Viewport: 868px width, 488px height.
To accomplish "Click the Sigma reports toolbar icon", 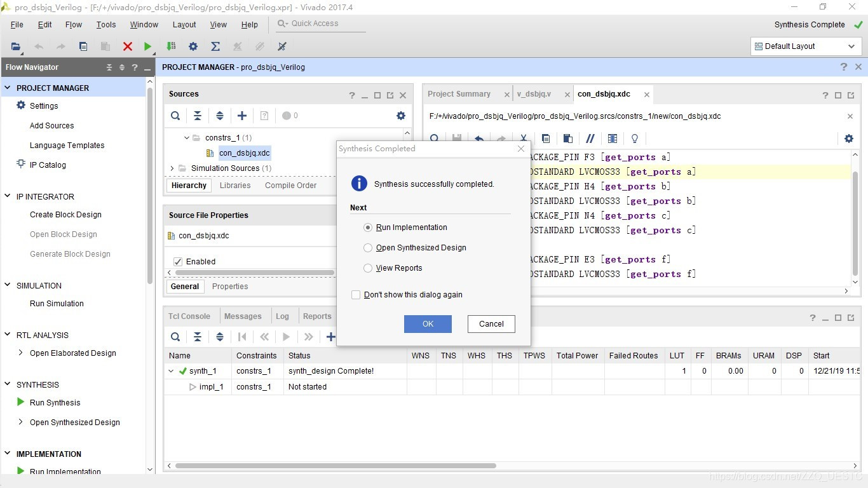I will coord(215,46).
